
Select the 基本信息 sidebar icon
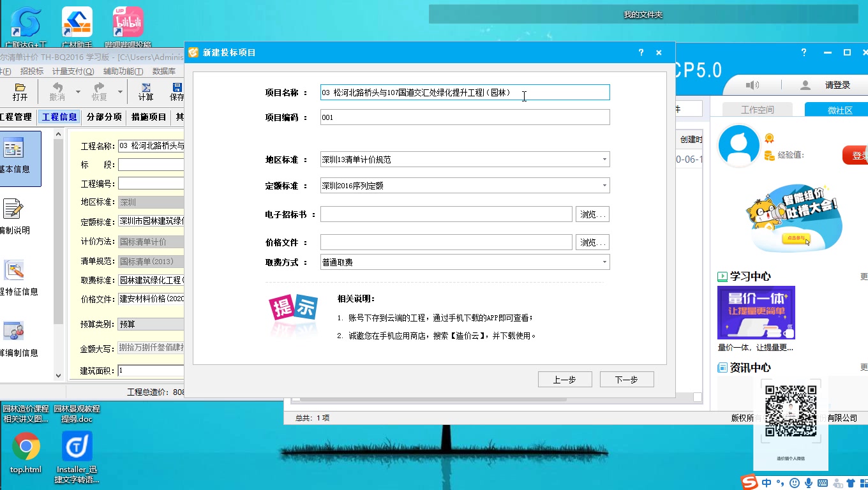[x=14, y=158]
